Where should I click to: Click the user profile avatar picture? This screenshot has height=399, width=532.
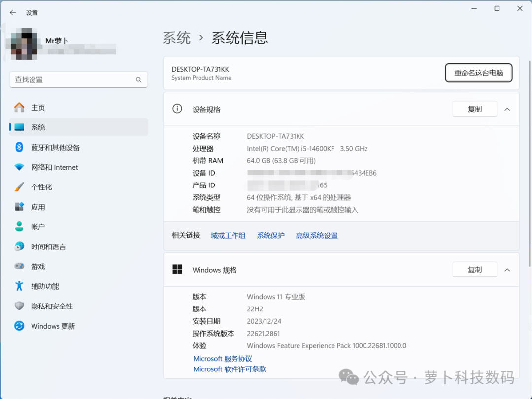point(24,44)
